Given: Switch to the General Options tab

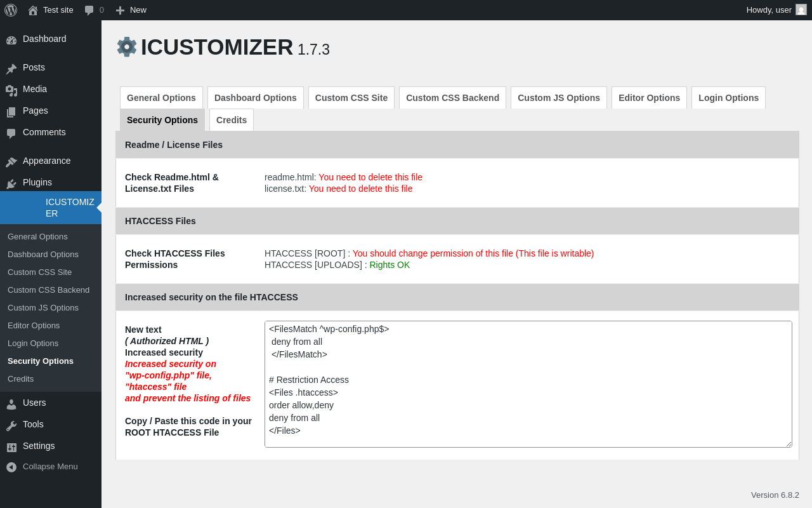Looking at the screenshot, I should click(161, 98).
